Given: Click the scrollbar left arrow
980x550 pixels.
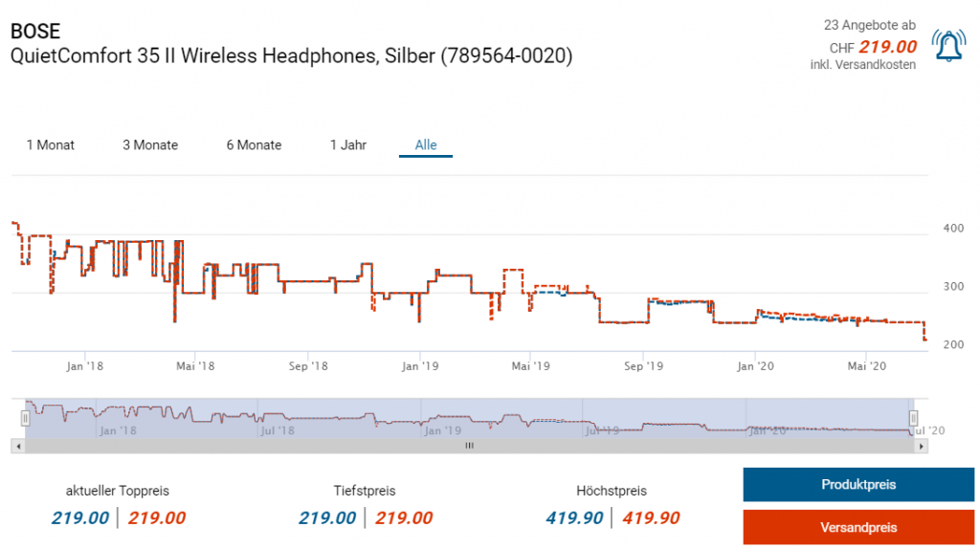Looking at the screenshot, I should [x=17, y=446].
